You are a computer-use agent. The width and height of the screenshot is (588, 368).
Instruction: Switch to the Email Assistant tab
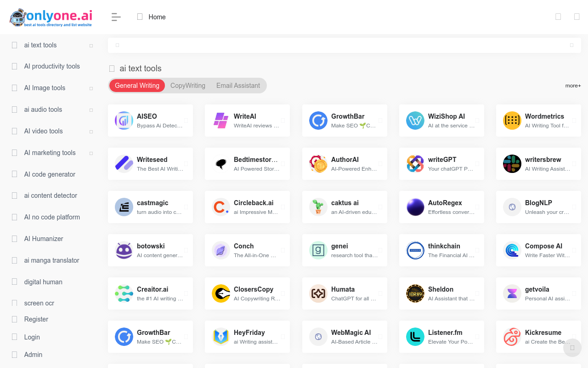click(x=238, y=86)
